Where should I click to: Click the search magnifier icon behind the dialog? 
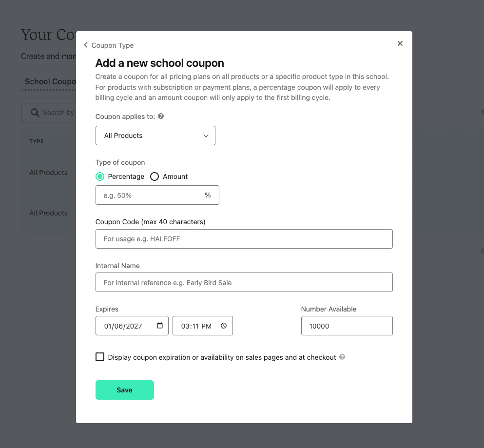tap(35, 113)
